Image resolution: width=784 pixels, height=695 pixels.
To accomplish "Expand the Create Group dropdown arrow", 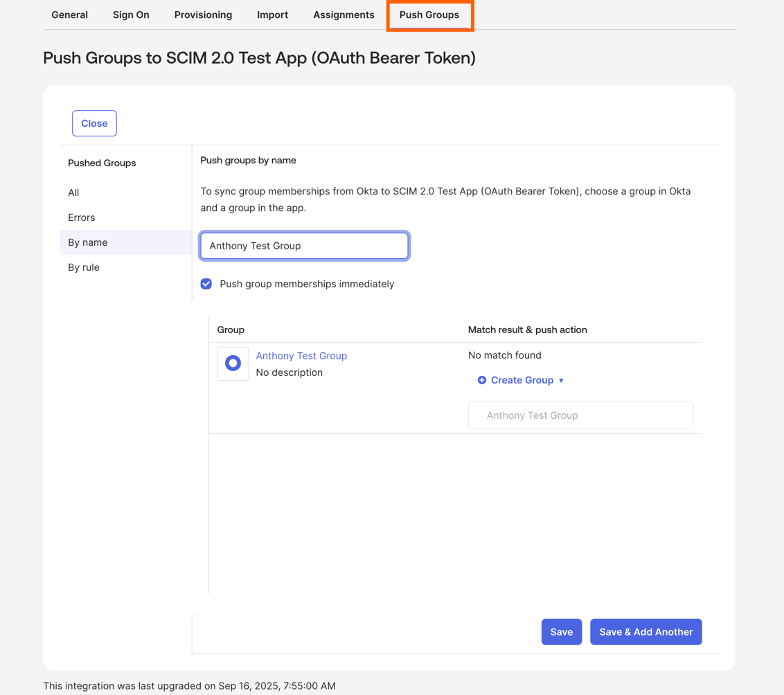I will 561,381.
